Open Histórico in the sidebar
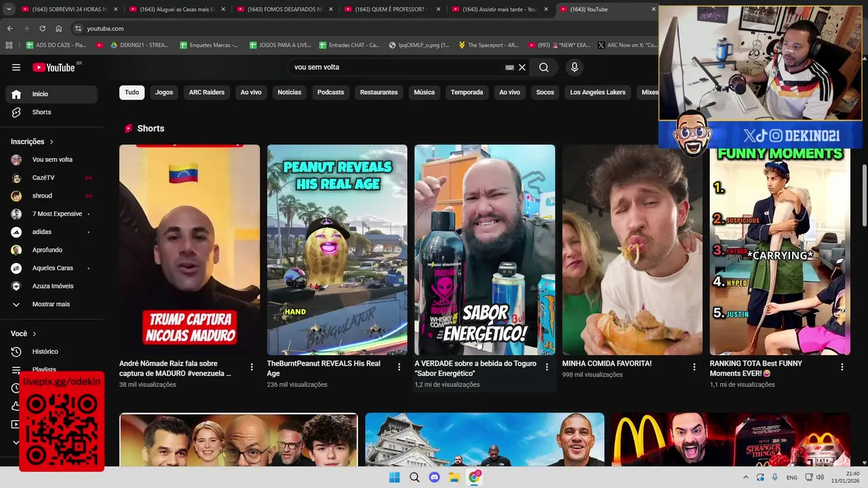Viewport: 868px width, 488px height. pos(52,352)
